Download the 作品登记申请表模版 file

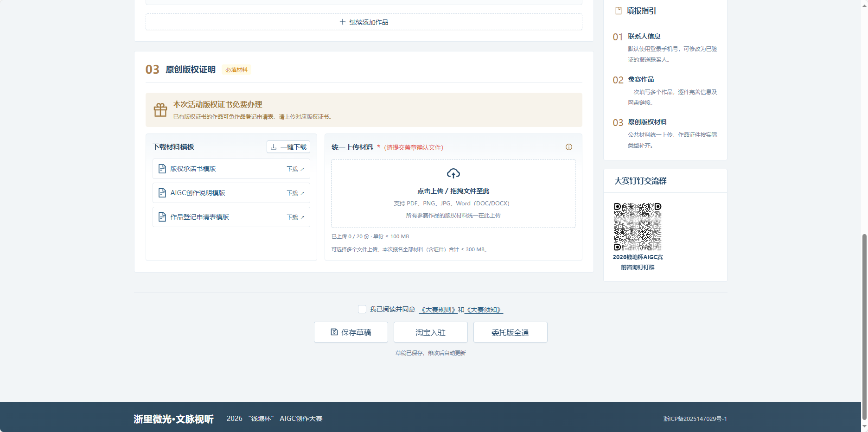[x=295, y=217]
